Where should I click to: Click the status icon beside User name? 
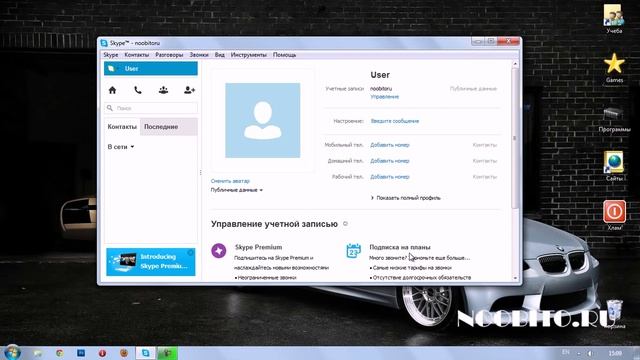pos(111,69)
